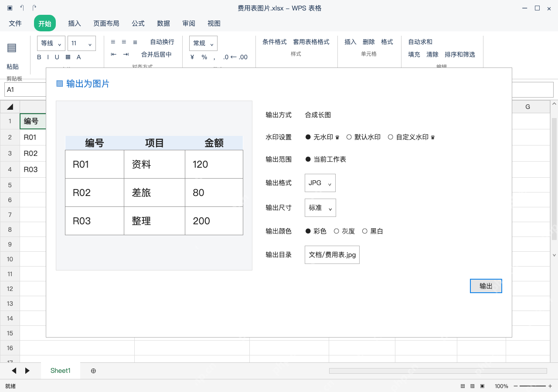Toggle Italic formatting
Image resolution: width=558 pixels, height=392 pixels.
[48, 57]
